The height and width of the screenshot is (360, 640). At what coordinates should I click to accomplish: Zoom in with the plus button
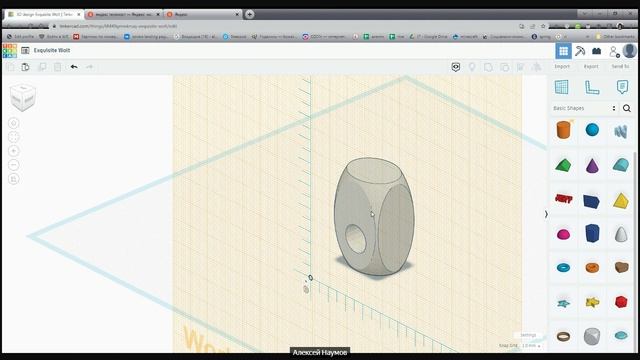(14, 151)
